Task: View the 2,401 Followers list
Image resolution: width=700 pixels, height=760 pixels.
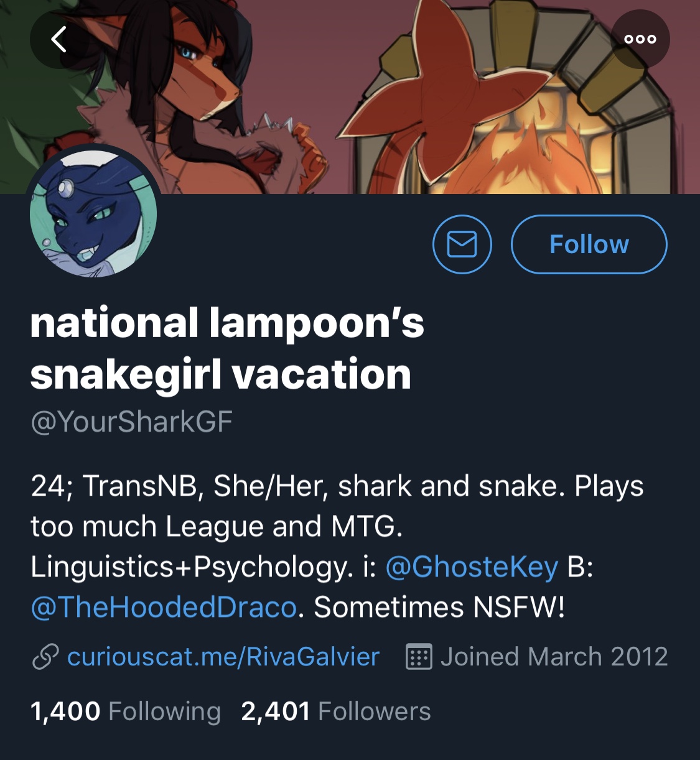Action: point(336,711)
